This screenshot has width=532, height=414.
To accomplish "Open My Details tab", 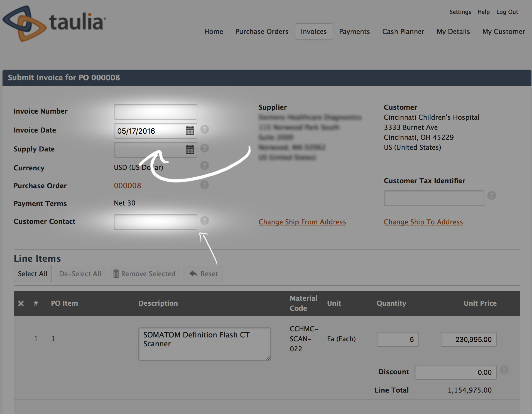I will coord(453,31).
